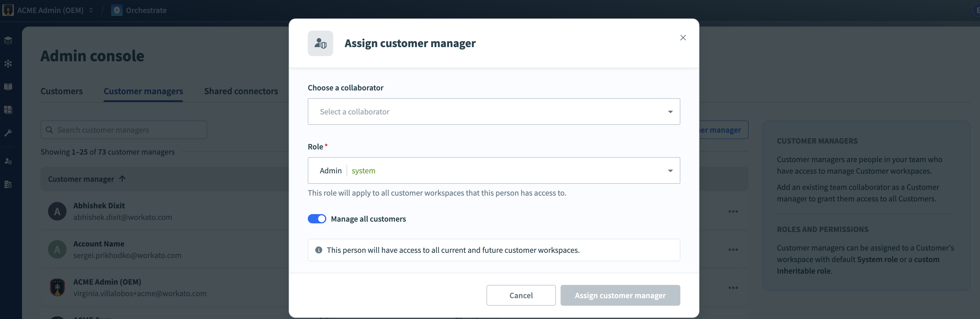Click the dashboard grid icon in the sidebar
This screenshot has width=980, height=319.
pos(8,110)
